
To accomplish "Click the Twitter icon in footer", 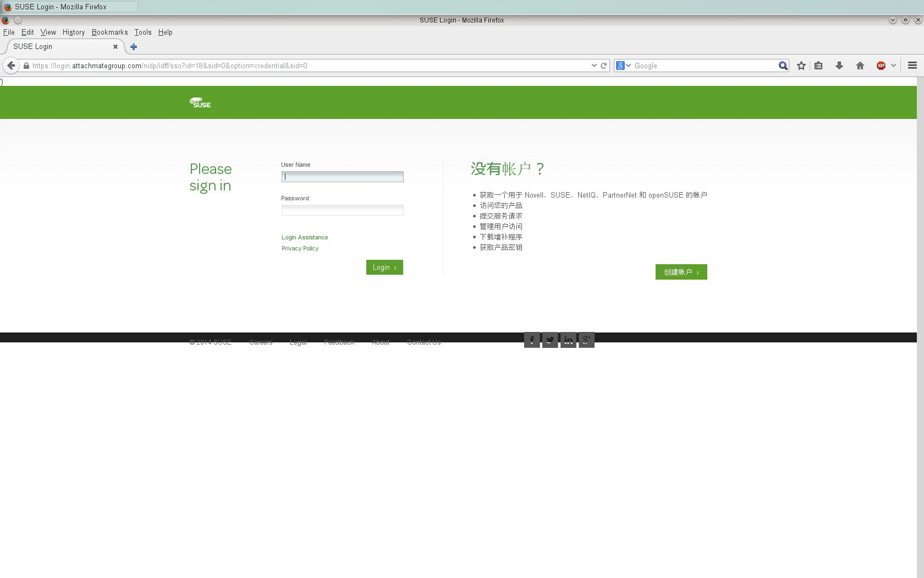I will tap(550, 340).
